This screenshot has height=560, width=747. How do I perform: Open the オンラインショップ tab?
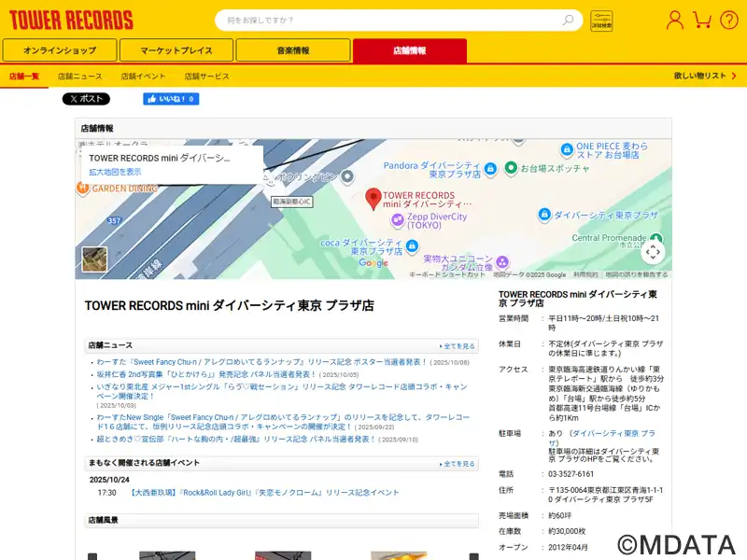[60, 50]
